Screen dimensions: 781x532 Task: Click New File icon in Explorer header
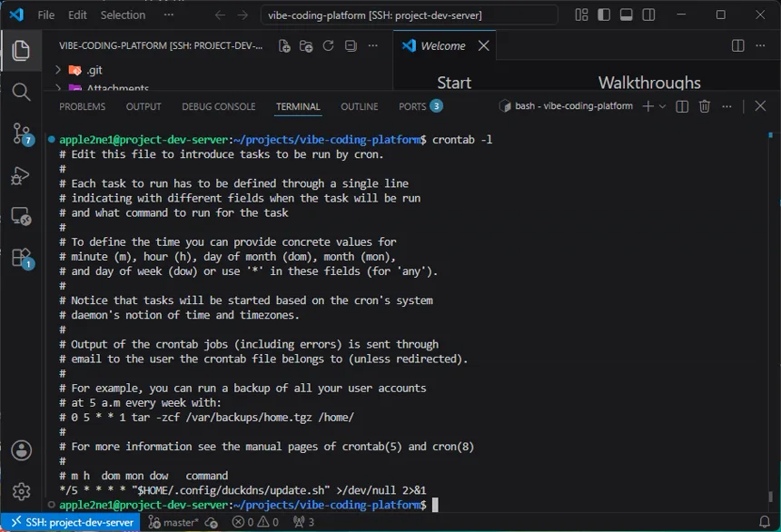point(284,45)
